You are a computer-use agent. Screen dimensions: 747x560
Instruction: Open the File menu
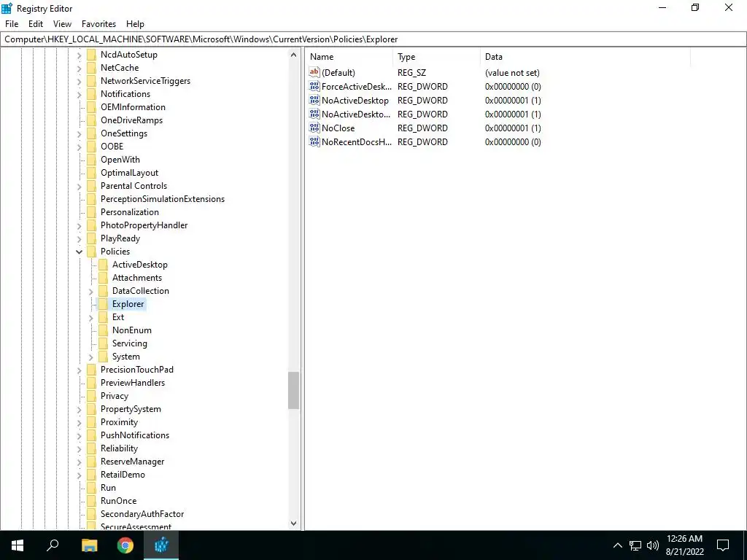tap(12, 24)
